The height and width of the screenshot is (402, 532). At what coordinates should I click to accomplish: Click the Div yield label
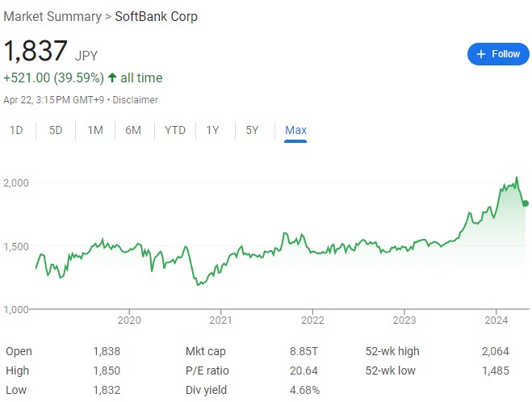point(207,390)
